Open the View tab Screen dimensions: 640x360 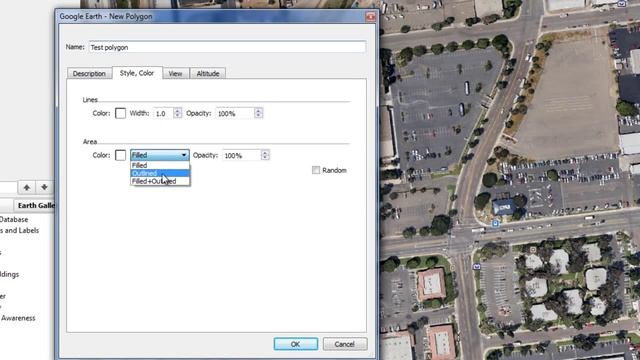coord(176,73)
